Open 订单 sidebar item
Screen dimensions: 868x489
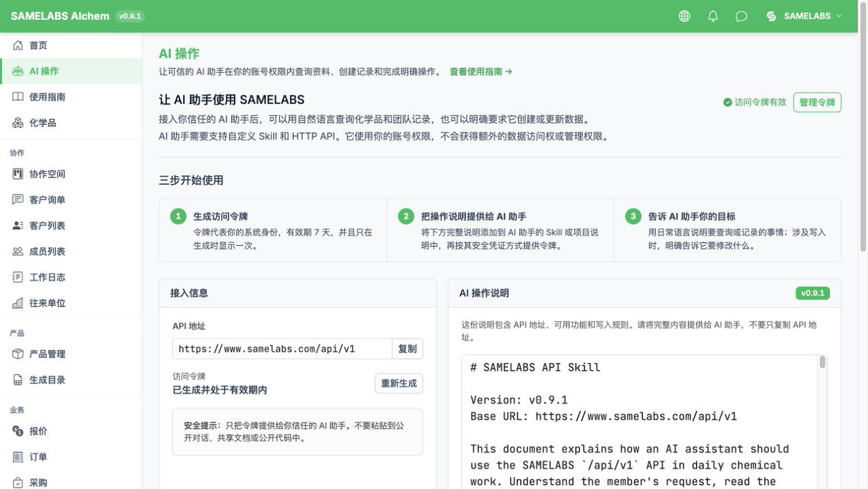click(x=71, y=457)
